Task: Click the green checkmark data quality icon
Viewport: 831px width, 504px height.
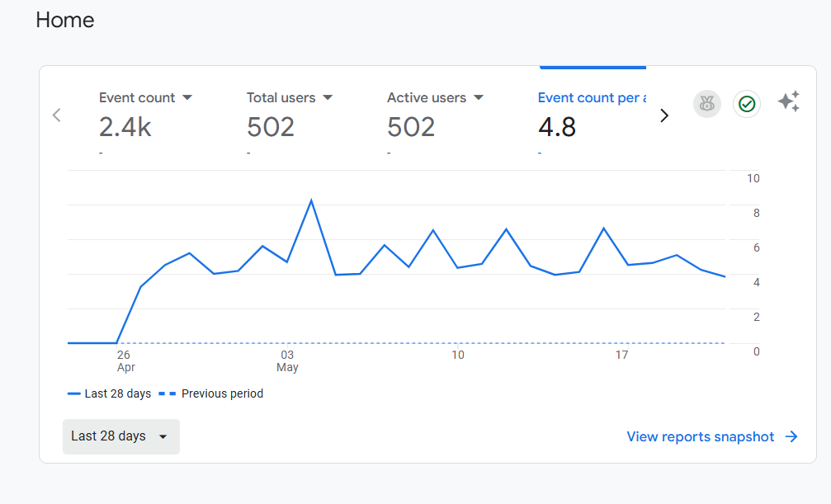Action: tap(747, 104)
